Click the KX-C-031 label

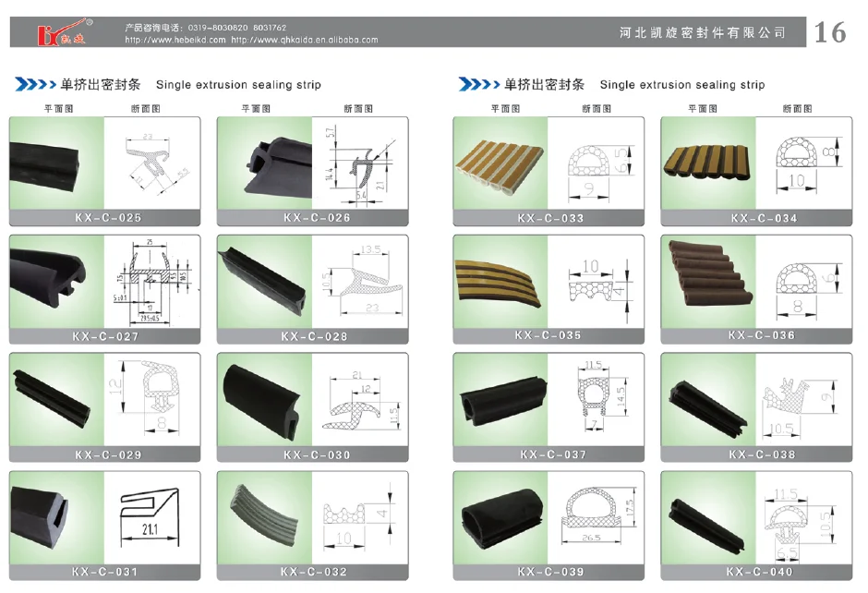point(104,572)
